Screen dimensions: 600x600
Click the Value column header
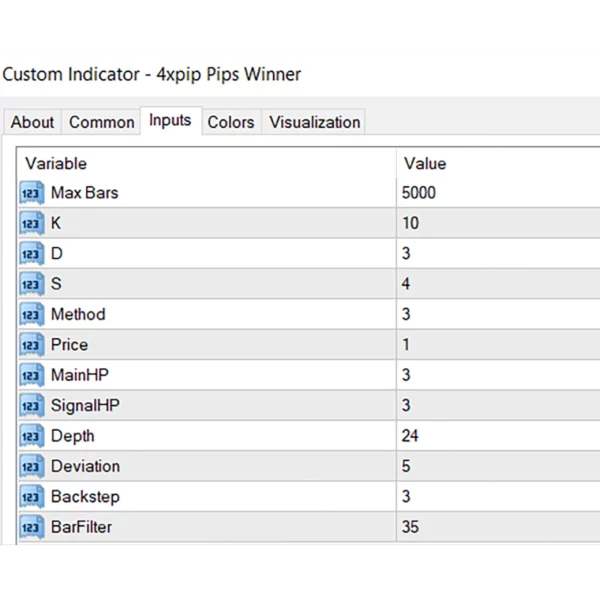point(425,163)
